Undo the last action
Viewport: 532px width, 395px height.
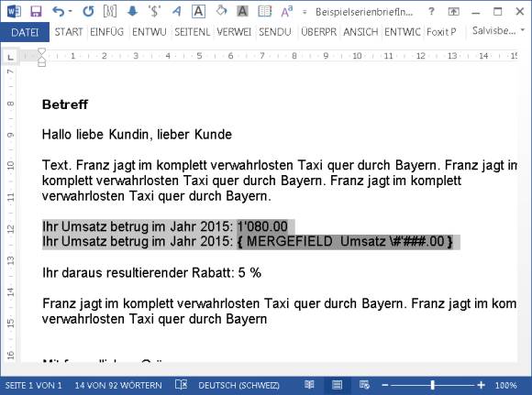coord(59,12)
